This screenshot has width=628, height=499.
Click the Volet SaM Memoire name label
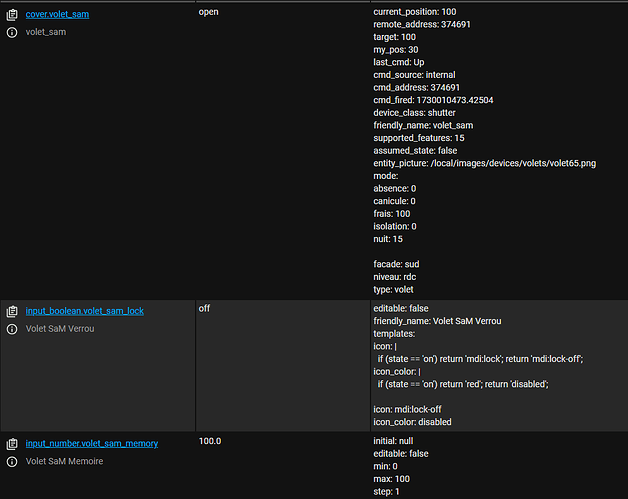point(64,461)
